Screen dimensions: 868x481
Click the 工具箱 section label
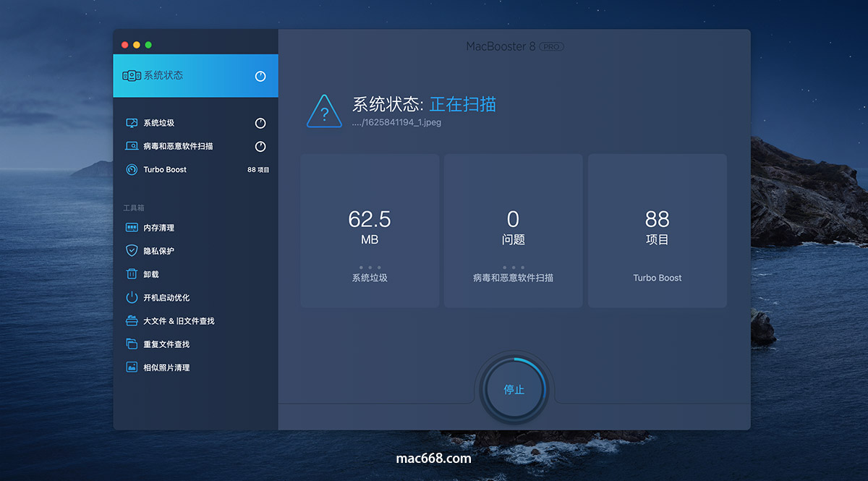point(134,208)
